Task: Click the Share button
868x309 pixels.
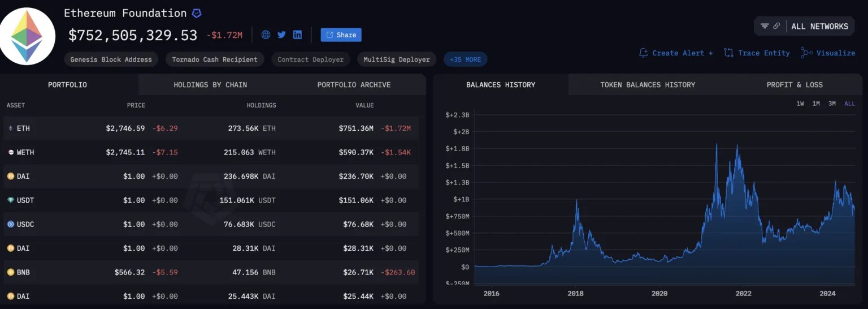Action: [341, 35]
